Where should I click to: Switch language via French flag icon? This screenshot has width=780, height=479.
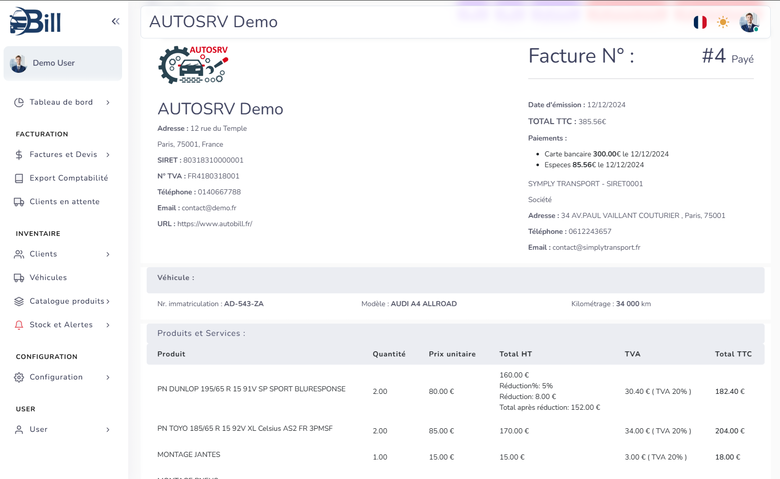(700, 22)
